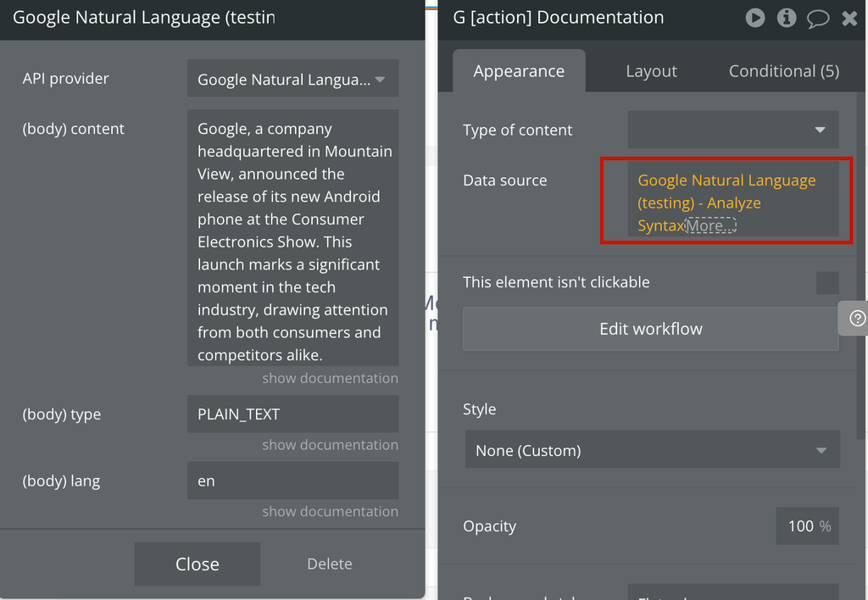Click the "(body) lang" label
The image size is (868, 600).
pos(61,481)
